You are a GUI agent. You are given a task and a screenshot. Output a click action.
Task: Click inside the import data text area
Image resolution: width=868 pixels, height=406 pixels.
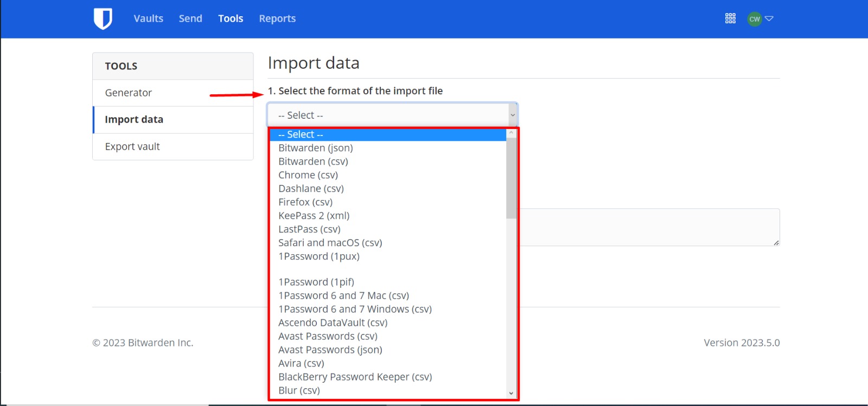[649, 227]
